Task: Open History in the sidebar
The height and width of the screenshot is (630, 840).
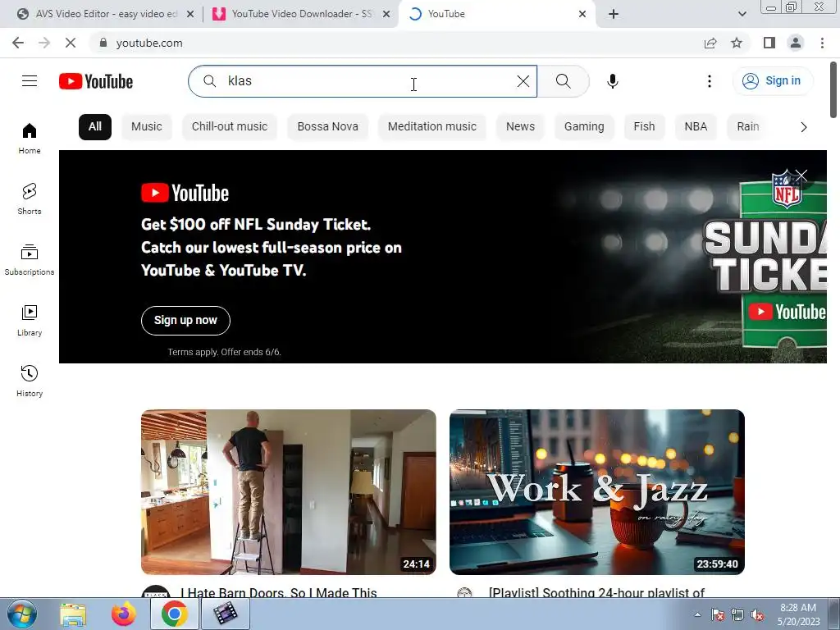Action: pyautogui.click(x=30, y=381)
